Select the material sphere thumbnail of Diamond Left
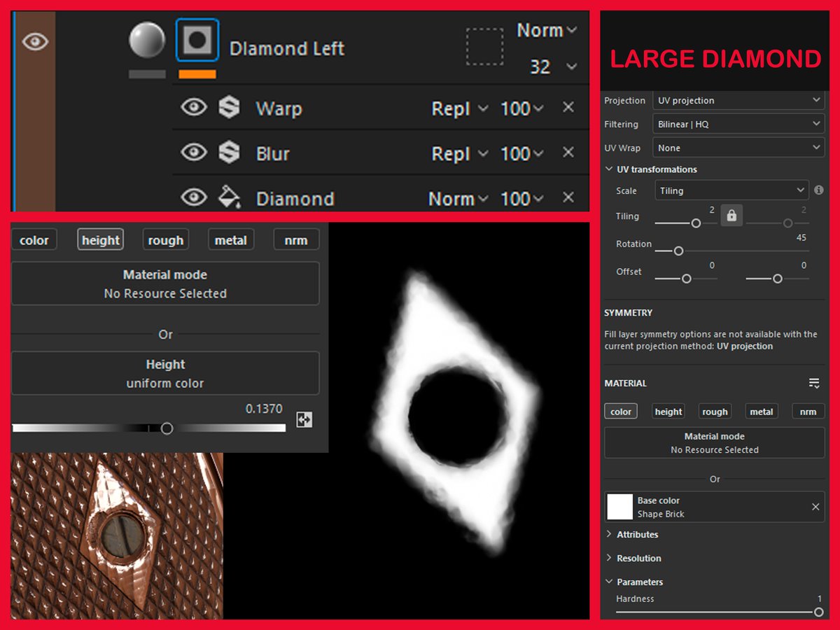 pyautogui.click(x=147, y=39)
